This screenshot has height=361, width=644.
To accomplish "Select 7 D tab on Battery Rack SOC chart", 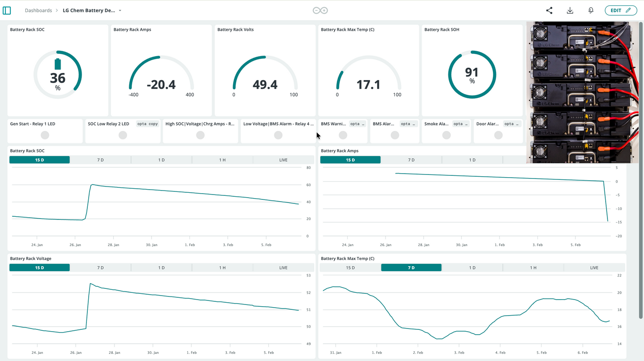I will pyautogui.click(x=100, y=160).
